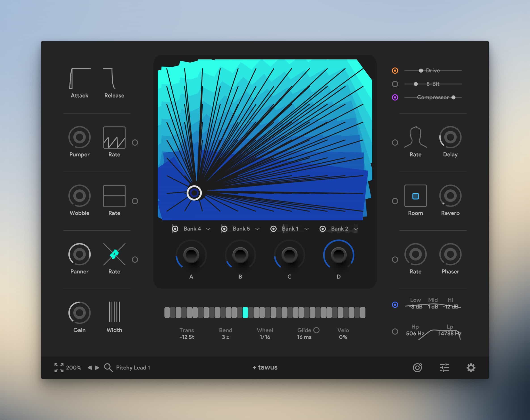
Task: Disable the Compressor effect toggle
Action: click(395, 97)
